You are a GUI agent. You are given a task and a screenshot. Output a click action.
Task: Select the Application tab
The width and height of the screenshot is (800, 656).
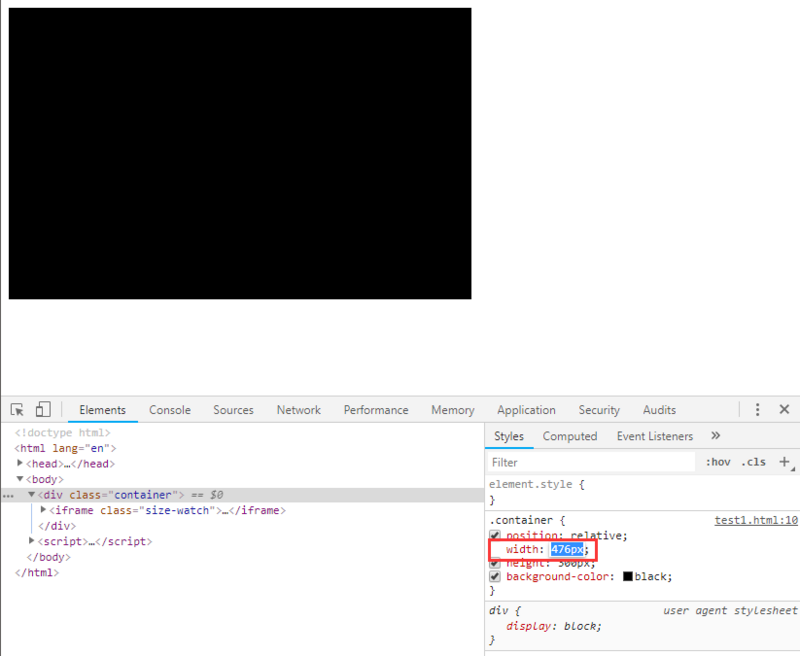(x=526, y=410)
